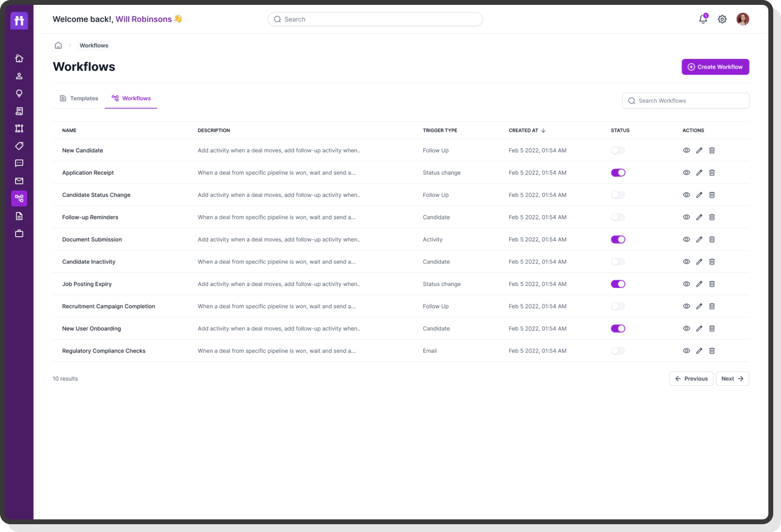
Task: Delete Follow-up Reminders workflow
Action: click(712, 217)
